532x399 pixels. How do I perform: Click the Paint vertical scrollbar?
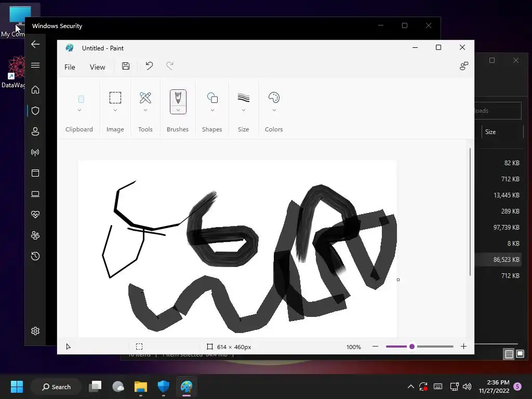pos(470,212)
